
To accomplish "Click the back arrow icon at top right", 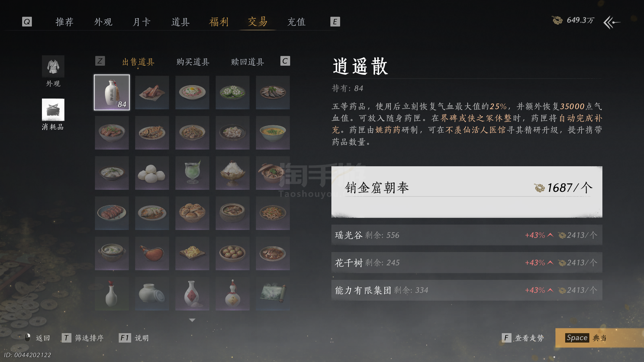I will click(x=612, y=22).
